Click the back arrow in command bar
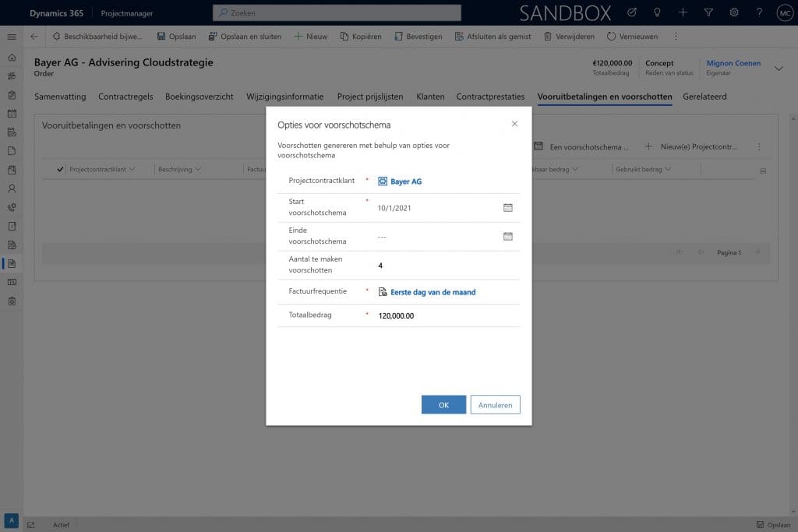This screenshot has width=798, height=532. pyautogui.click(x=34, y=37)
